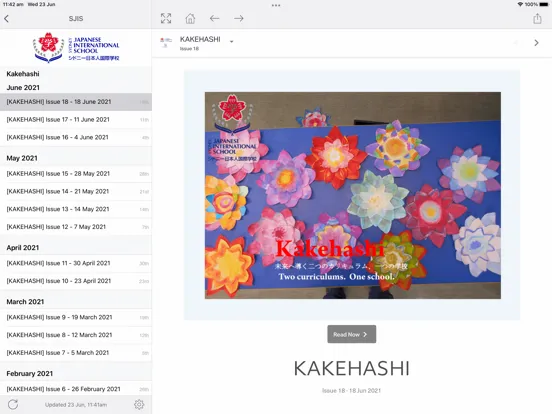The height and width of the screenshot is (414, 552).
Task: View Issue 8 - 12 March 2021
Action: (76, 335)
